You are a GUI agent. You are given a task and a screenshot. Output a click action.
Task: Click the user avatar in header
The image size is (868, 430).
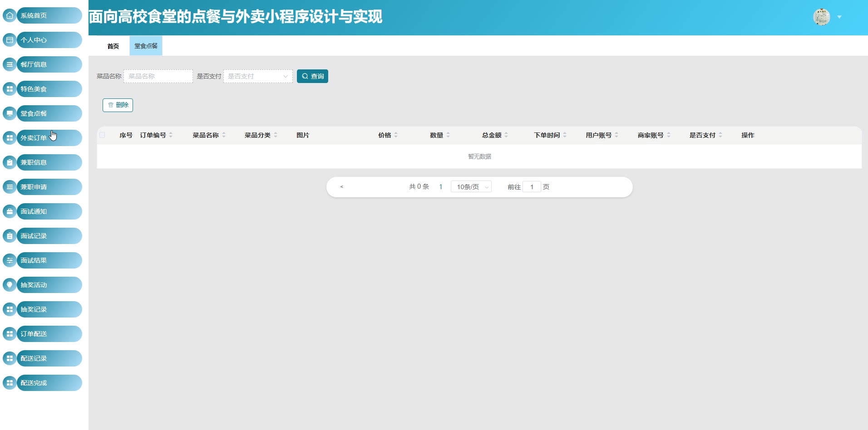pyautogui.click(x=821, y=17)
